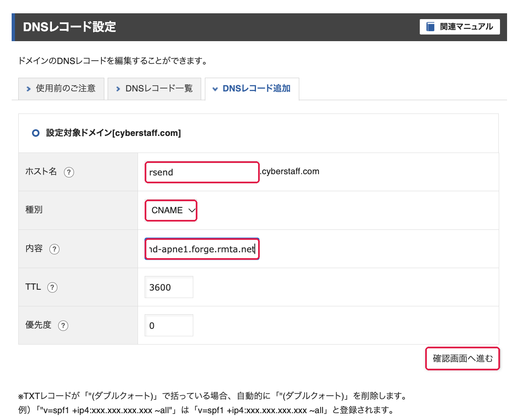
Task: Click the 優先度 help question icon
Action: point(63,325)
